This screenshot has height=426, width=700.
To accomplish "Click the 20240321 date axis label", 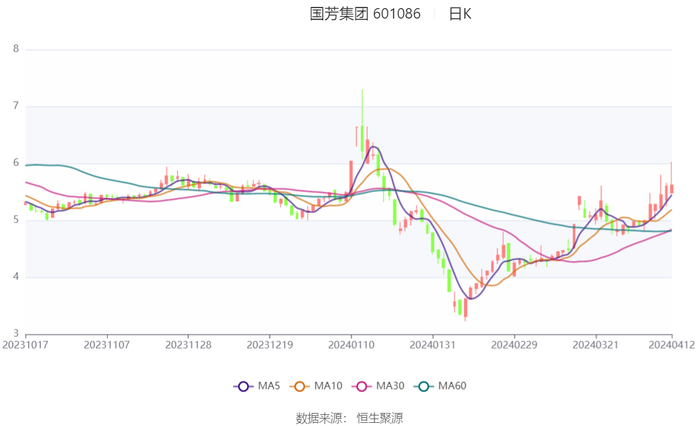I will coord(596,345).
